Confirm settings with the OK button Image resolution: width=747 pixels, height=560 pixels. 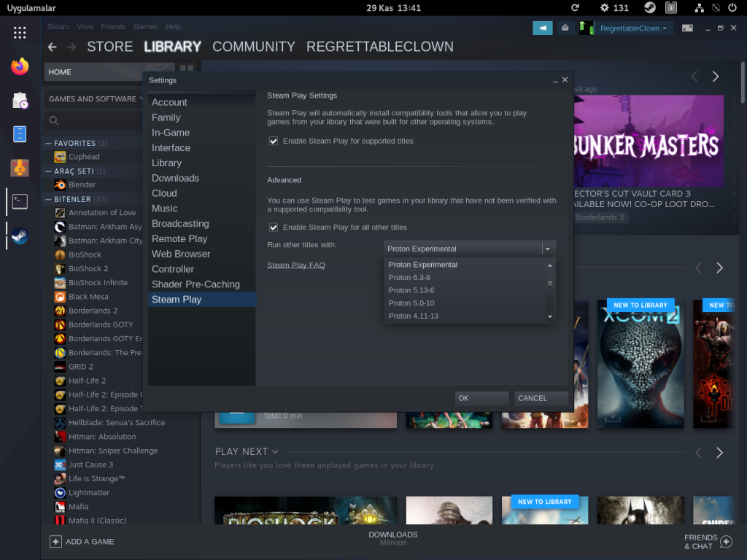pos(481,398)
